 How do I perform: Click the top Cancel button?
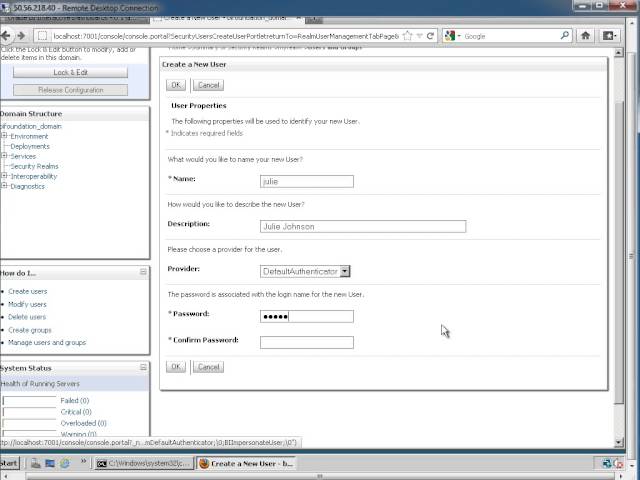pyautogui.click(x=209, y=85)
